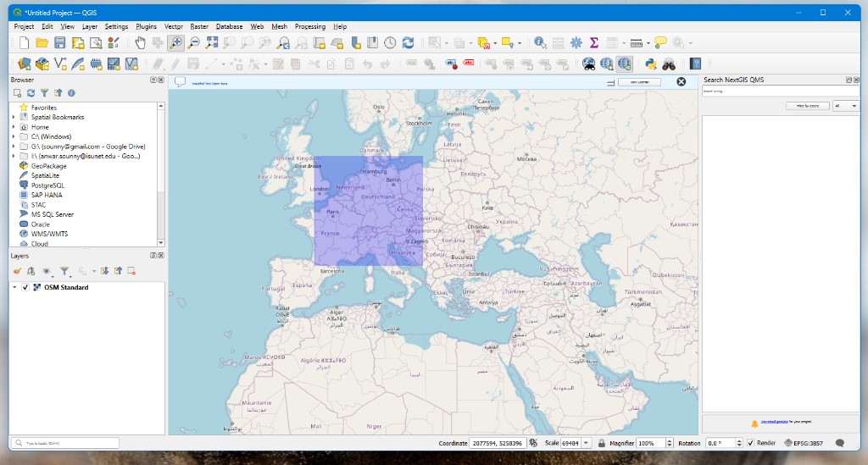Open the Processing menu
This screenshot has height=465, width=868.
pos(309,26)
